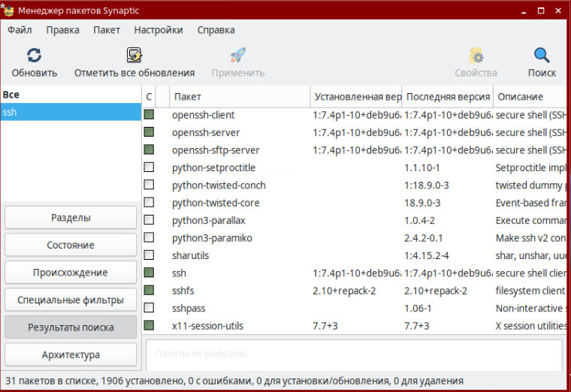Select the python3-parallax package name
Screen dimensions: 571x392
(208, 221)
